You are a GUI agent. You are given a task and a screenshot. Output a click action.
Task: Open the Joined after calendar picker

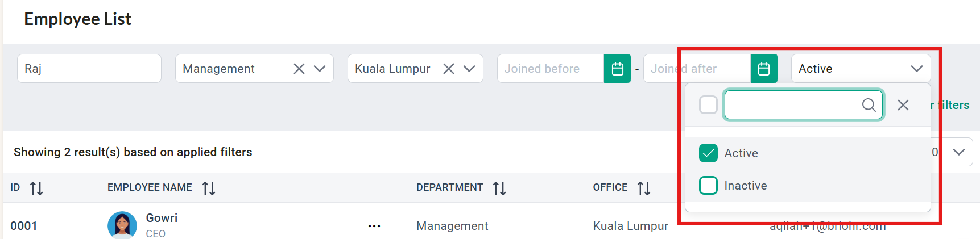764,69
